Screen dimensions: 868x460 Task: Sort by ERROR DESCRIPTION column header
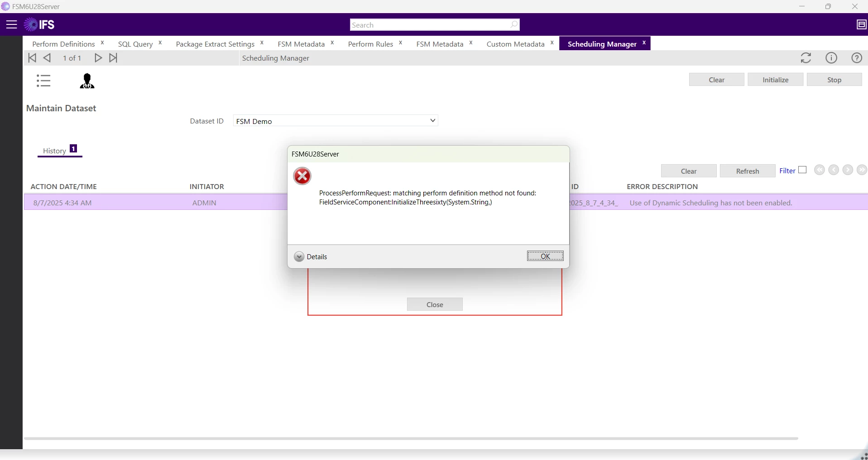coord(662,186)
